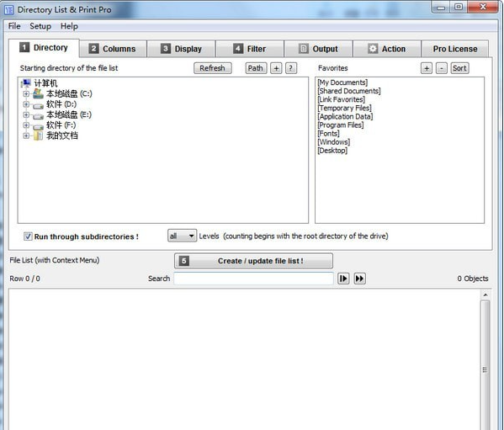Open directory help question mark button
This screenshot has height=430, width=504.
click(291, 68)
